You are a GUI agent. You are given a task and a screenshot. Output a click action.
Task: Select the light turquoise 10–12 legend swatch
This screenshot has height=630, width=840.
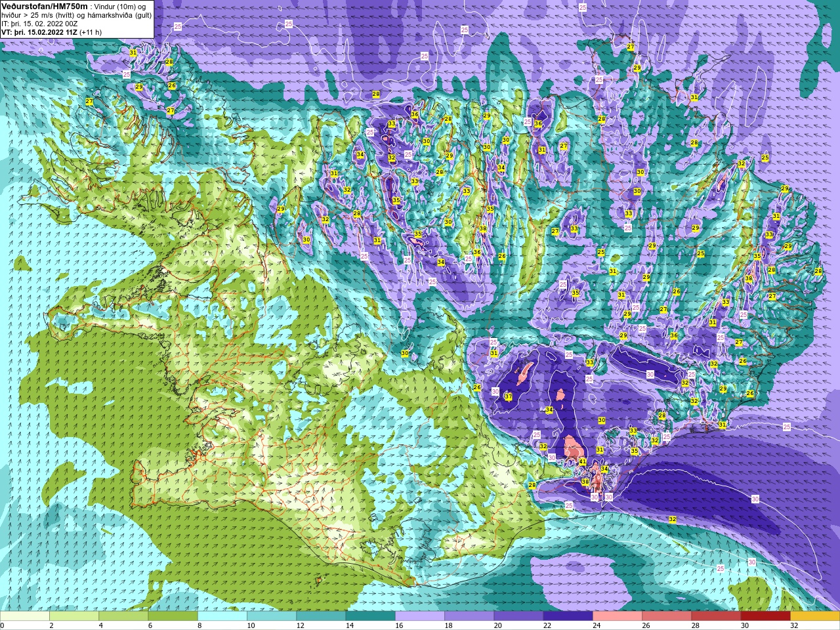tap(272, 616)
